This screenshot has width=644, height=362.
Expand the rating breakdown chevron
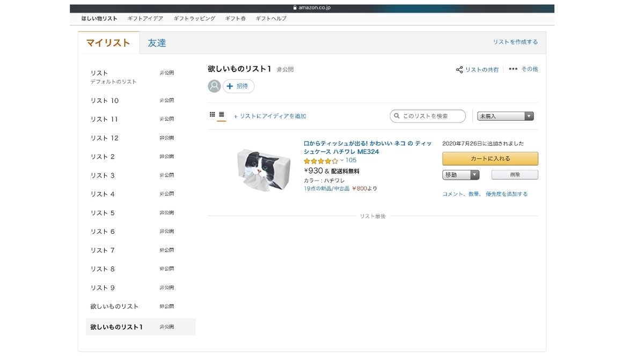(x=342, y=160)
